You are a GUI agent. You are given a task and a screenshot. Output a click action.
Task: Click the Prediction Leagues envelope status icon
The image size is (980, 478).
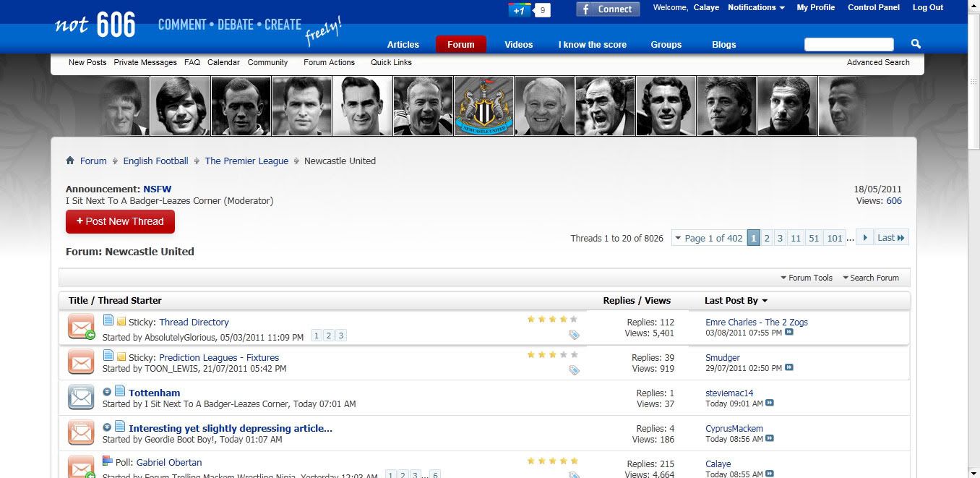click(82, 362)
